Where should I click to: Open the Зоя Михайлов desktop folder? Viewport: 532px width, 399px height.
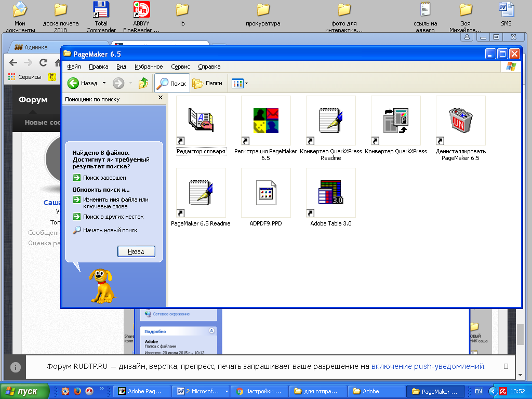click(x=465, y=16)
